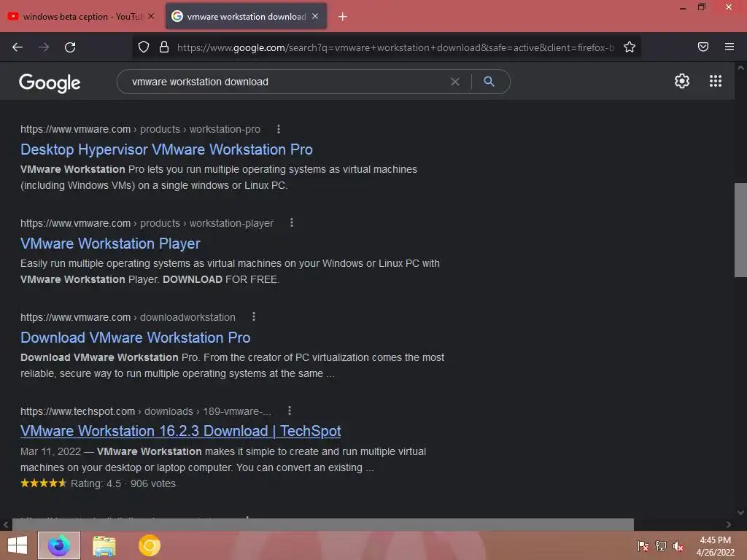Switch to the windows beta ception YouTube tab
The height and width of the screenshot is (560, 747).
pos(82,17)
